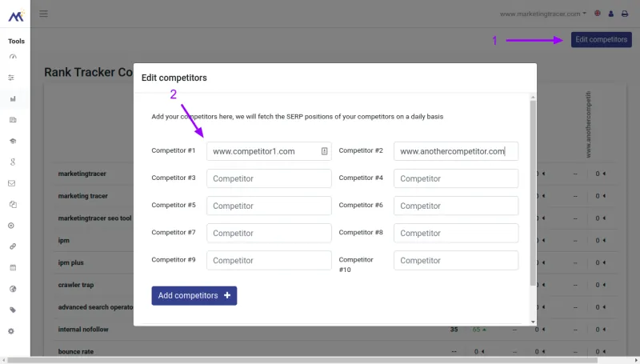Select the bar chart rank tracker icon

(13, 98)
